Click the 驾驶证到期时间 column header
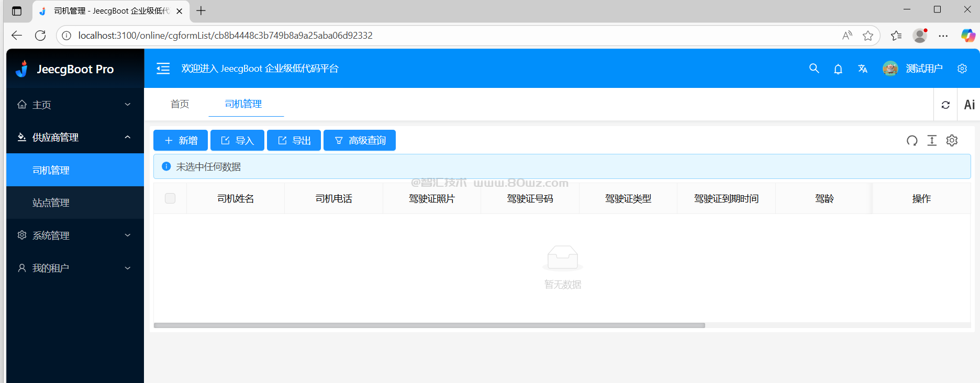The width and height of the screenshot is (980, 383). tap(726, 198)
